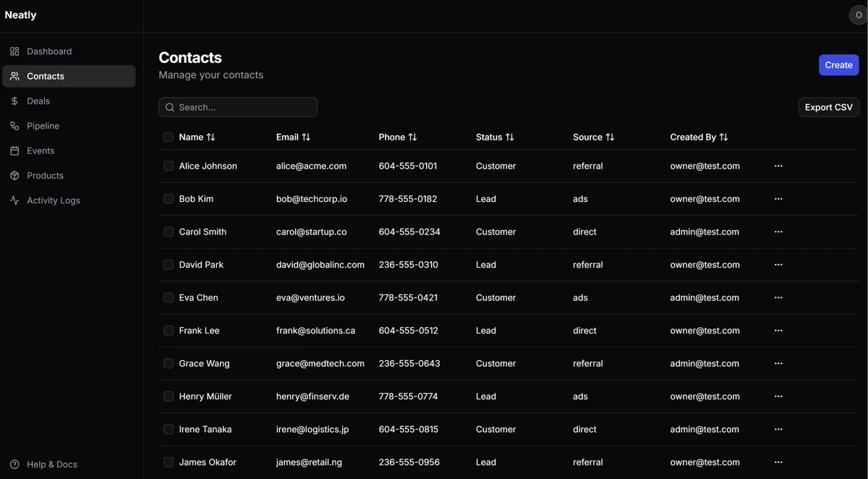View Activity Logs

pyautogui.click(x=69, y=200)
